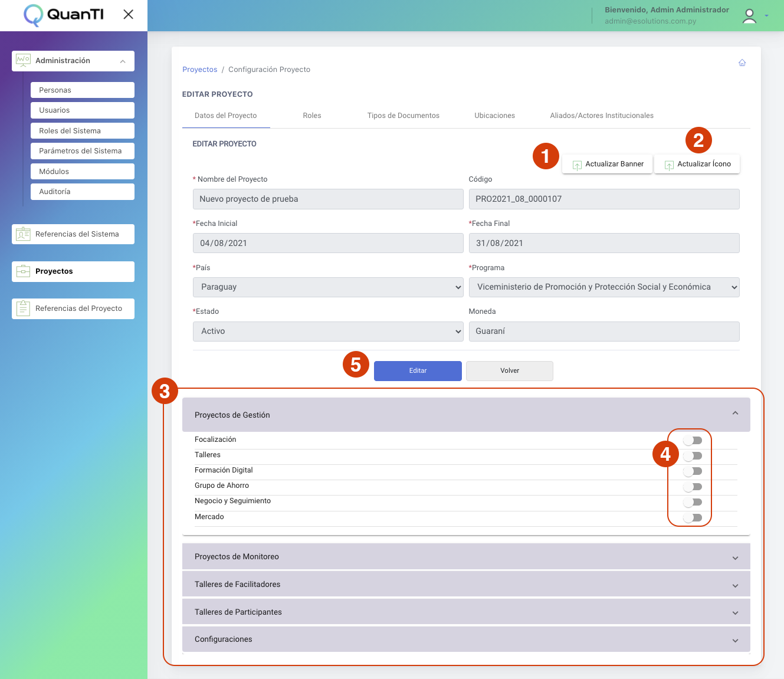Click the upload icon on Actualizar Ícono
This screenshot has width=784, height=679.
tap(669, 165)
